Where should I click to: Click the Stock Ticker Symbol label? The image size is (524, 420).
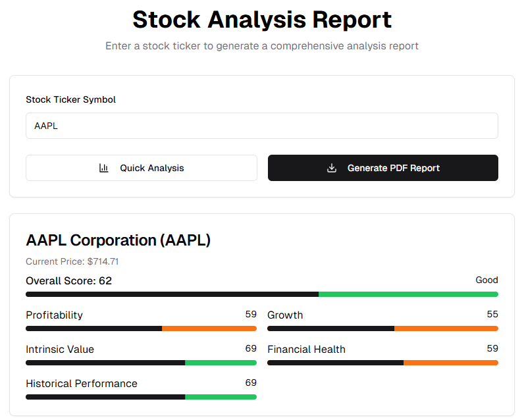coord(71,99)
